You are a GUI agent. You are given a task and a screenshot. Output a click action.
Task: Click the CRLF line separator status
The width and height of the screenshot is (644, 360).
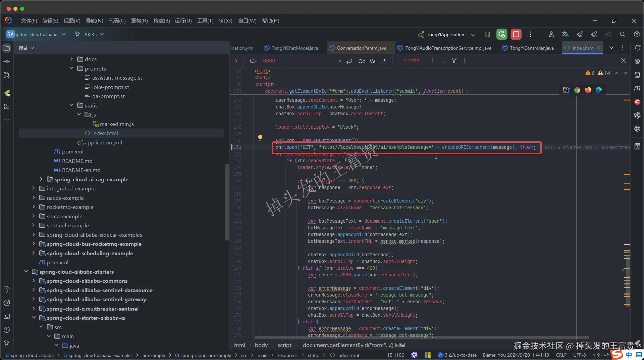tap(561, 355)
